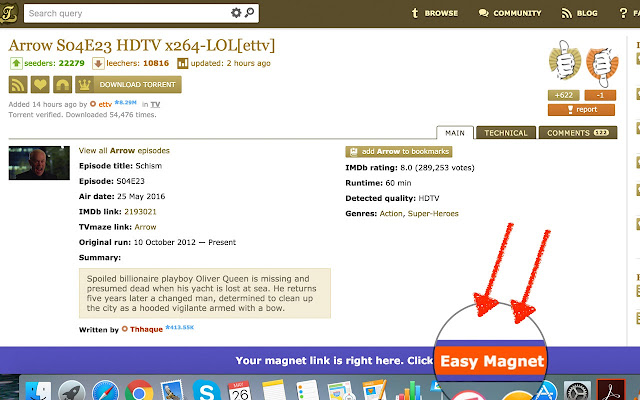This screenshot has width=640, height=400.
Task: Open Google Chrome from the dock
Action: pyautogui.click(x=139, y=391)
